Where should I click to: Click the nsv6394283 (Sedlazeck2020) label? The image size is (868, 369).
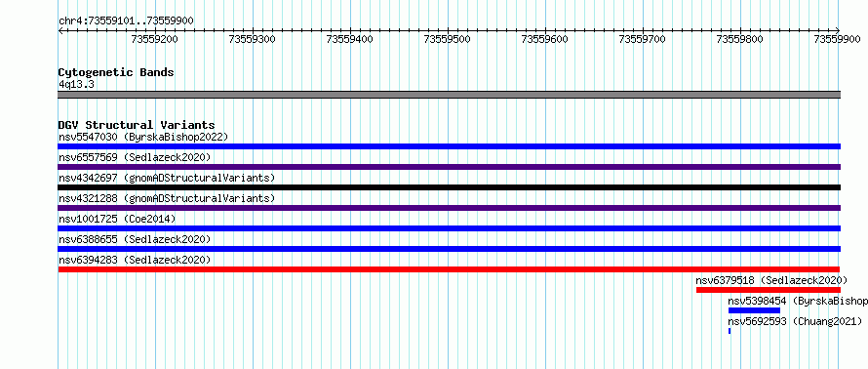tap(135, 260)
